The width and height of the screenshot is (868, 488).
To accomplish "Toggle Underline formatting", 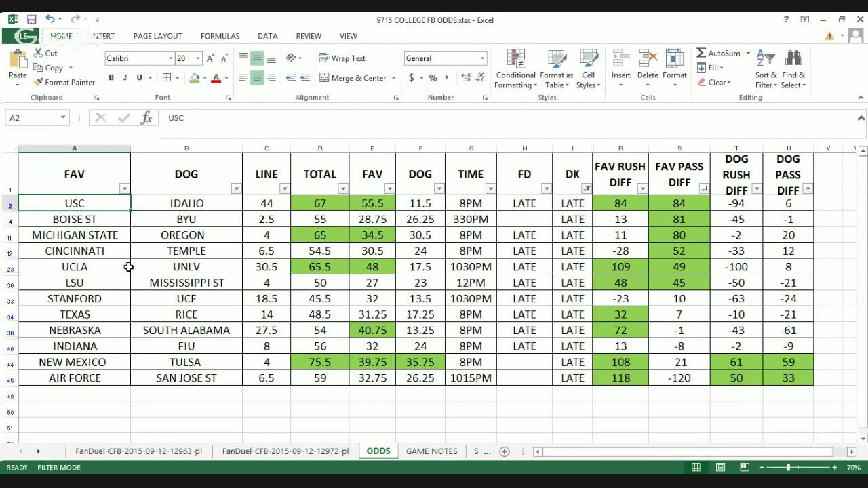I will click(140, 78).
